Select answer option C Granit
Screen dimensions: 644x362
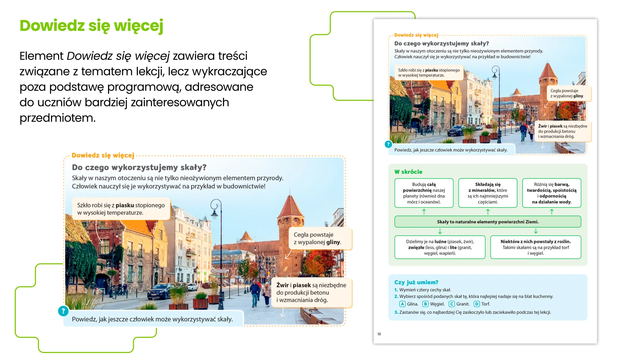point(451,304)
